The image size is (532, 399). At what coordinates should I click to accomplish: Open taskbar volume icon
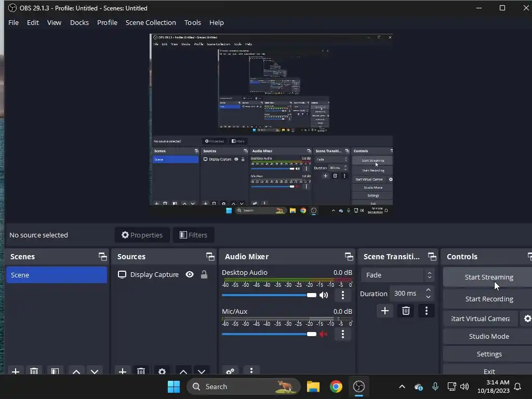click(464, 387)
